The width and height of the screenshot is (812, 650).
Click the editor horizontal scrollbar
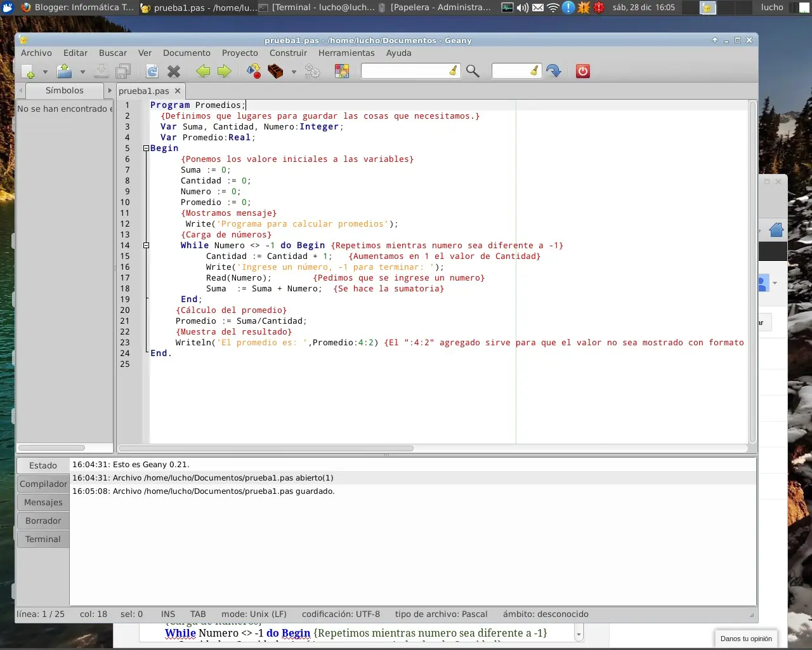pos(266,448)
